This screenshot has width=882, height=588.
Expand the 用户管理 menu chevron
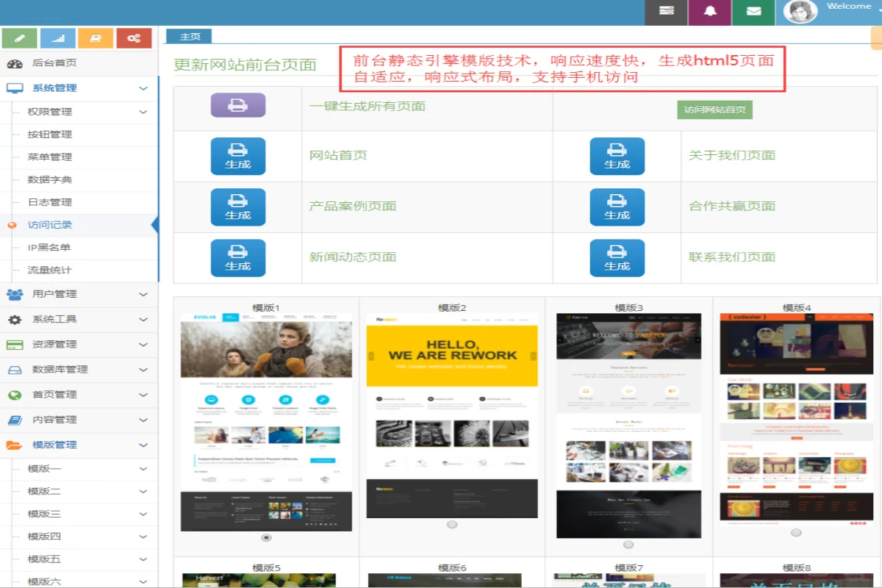tap(143, 294)
